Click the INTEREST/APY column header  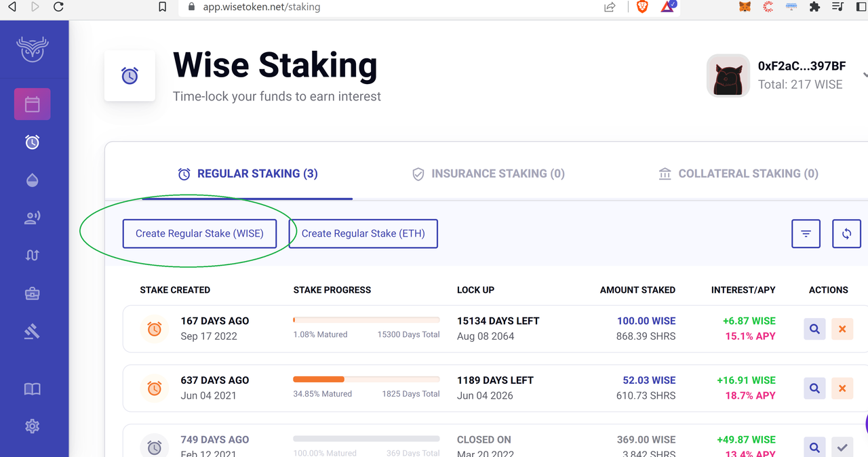(743, 290)
